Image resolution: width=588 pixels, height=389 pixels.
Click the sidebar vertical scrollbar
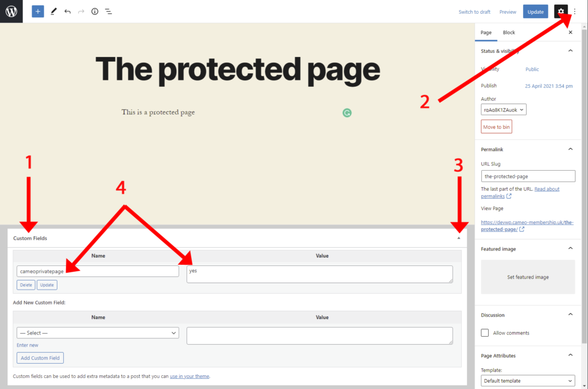click(x=584, y=186)
